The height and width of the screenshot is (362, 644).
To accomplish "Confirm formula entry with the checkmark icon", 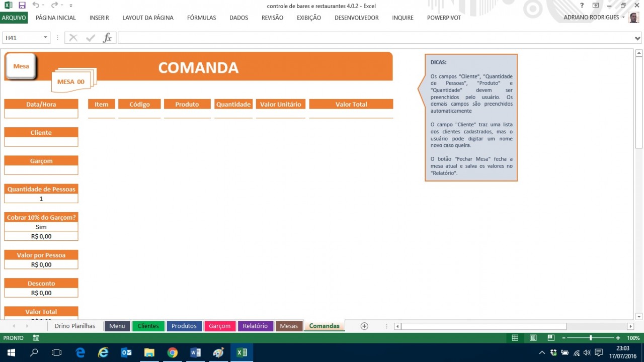I will (91, 38).
